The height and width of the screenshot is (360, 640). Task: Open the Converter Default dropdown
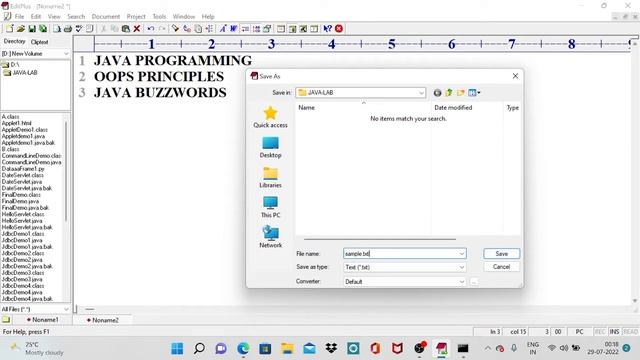[x=462, y=282]
